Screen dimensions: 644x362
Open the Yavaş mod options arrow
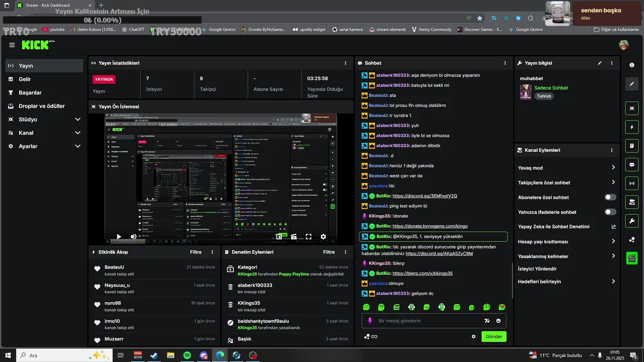coord(613,167)
